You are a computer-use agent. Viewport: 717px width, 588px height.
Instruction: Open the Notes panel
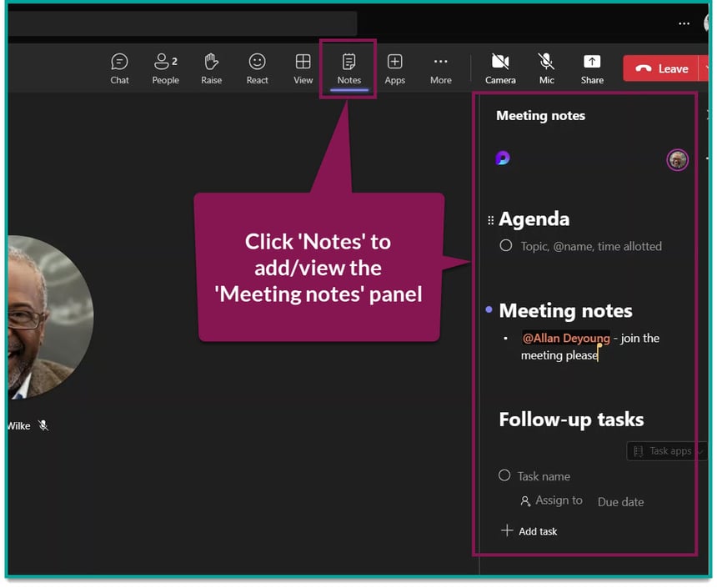348,68
